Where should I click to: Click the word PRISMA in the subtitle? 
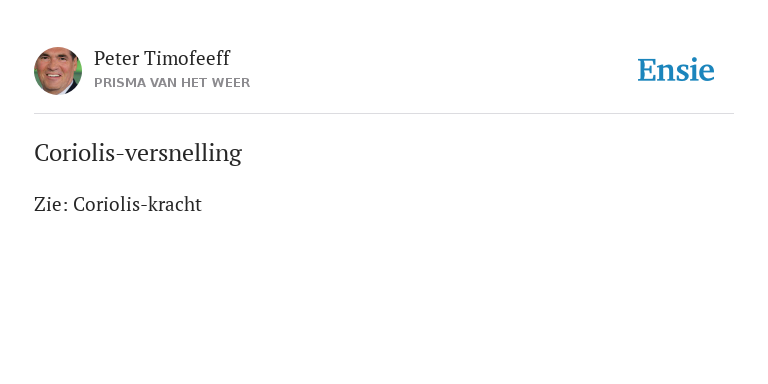(120, 83)
